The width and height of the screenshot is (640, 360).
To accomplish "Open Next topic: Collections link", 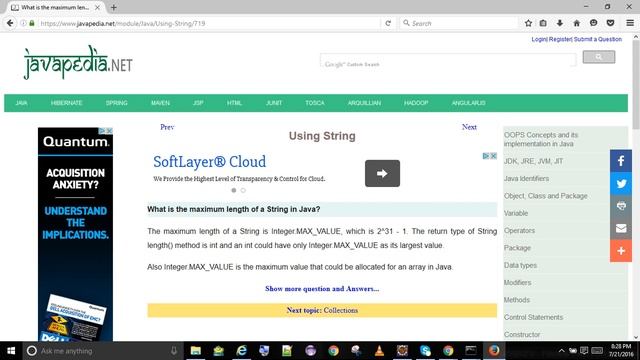I will click(322, 310).
